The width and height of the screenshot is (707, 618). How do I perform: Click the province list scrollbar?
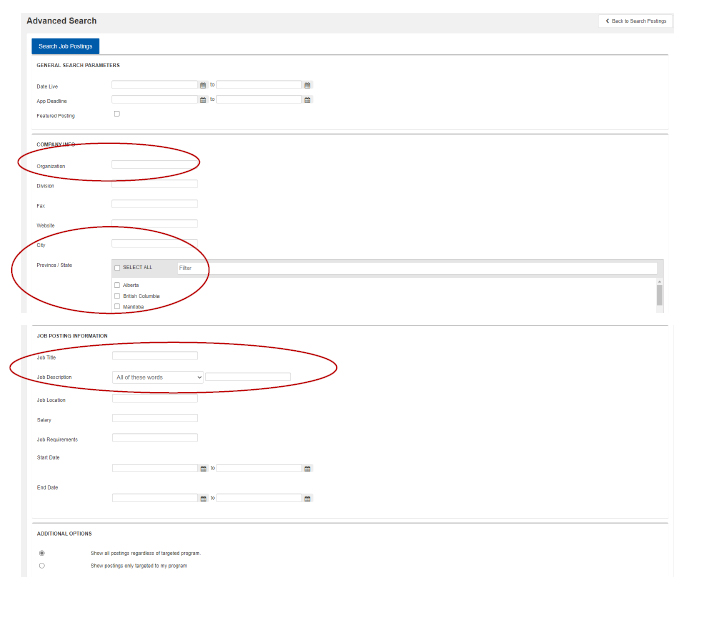tap(659, 293)
